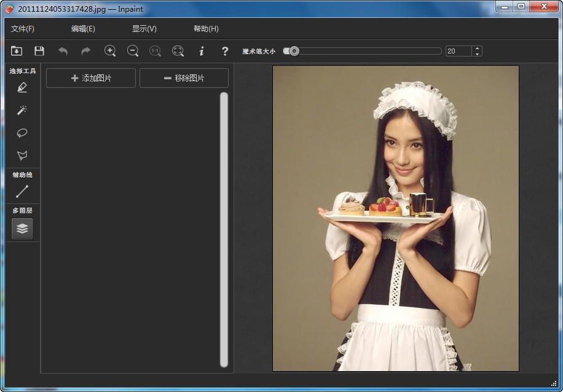This screenshot has height=392, width=563.
Task: Open the help panel
Action: coord(224,51)
